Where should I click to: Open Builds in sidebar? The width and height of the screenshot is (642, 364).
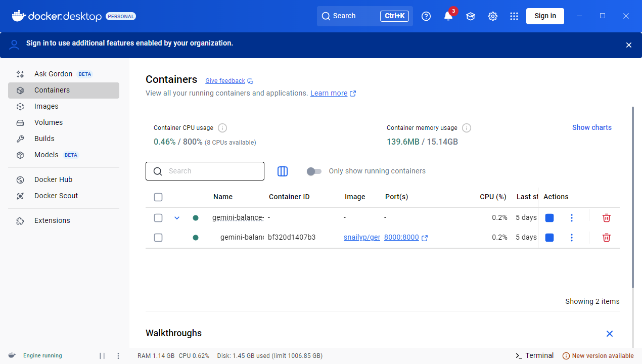64,139
